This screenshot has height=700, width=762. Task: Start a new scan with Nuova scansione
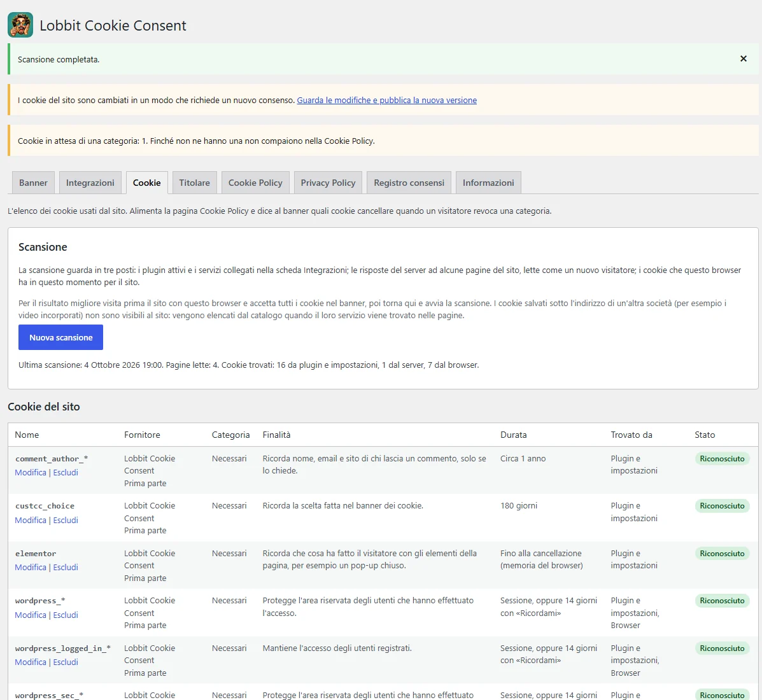coord(60,338)
